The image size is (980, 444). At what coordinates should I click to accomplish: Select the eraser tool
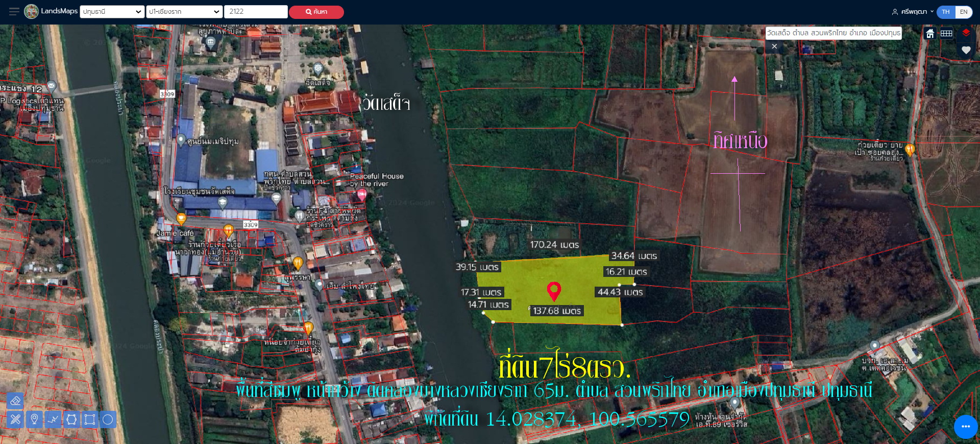click(x=15, y=401)
